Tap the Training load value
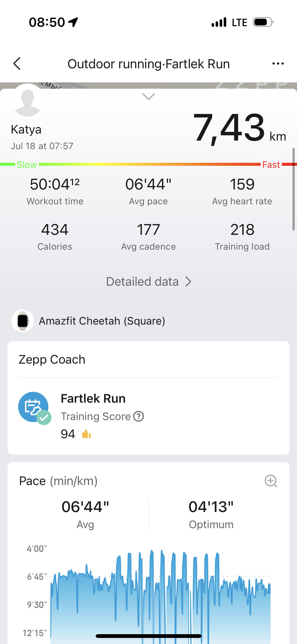Screen dimensions: 297x644 242,230
